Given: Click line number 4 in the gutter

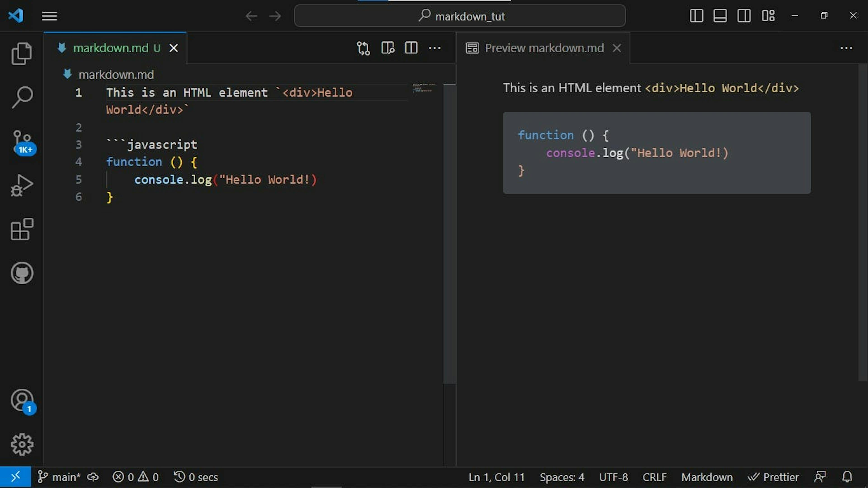Looking at the screenshot, I should (78, 162).
